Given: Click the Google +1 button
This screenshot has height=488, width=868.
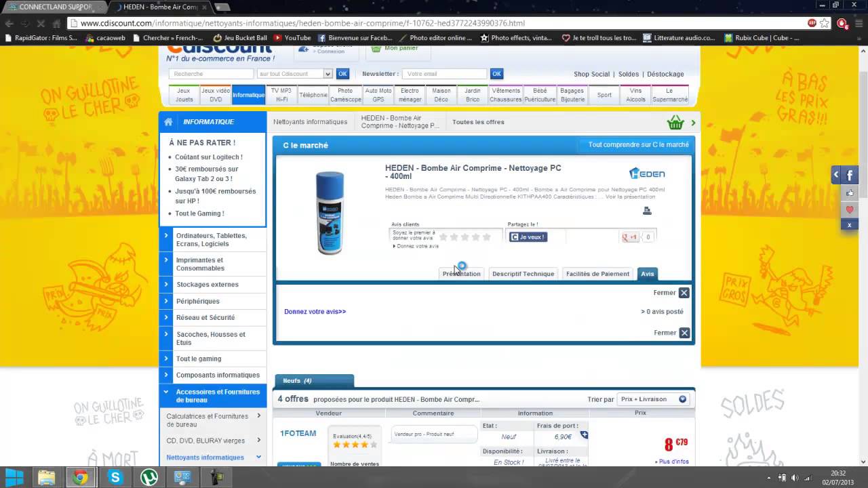Looking at the screenshot, I should click(630, 237).
